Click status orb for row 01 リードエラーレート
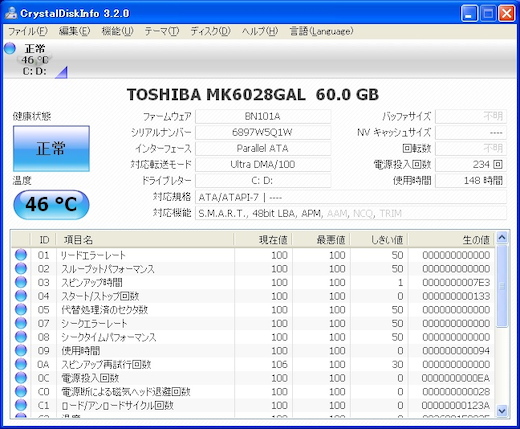The image size is (520, 429). point(21,255)
